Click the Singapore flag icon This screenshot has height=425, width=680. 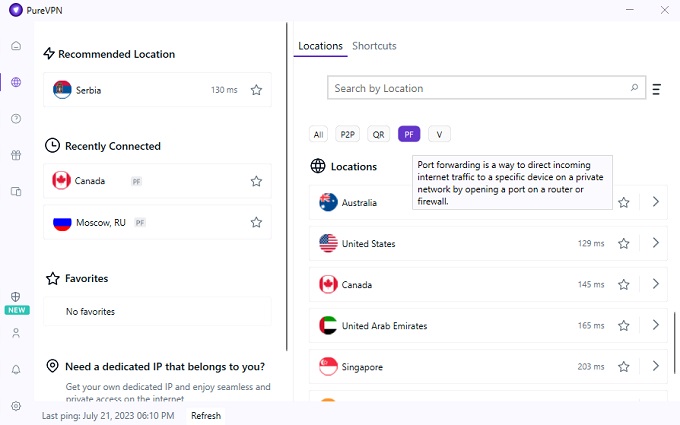click(328, 366)
